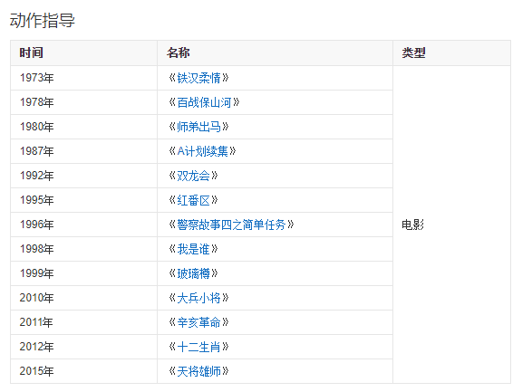Click the 类型 column header
This screenshot has height=392, width=532.
(452, 53)
